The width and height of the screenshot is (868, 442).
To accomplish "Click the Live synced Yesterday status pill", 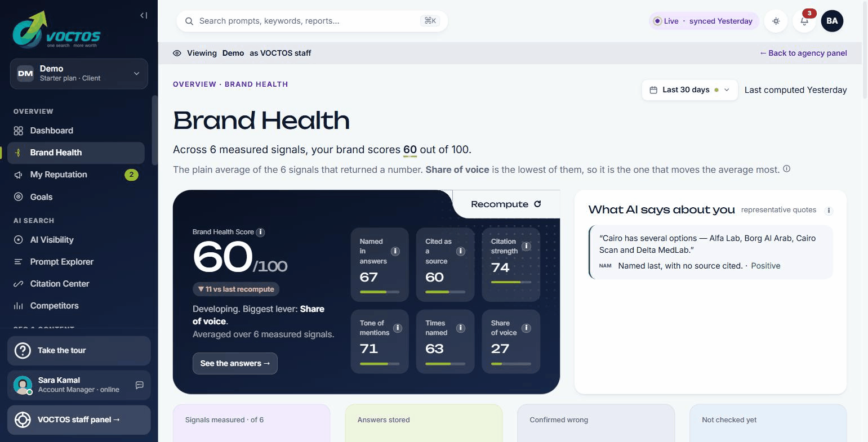I will click(704, 21).
